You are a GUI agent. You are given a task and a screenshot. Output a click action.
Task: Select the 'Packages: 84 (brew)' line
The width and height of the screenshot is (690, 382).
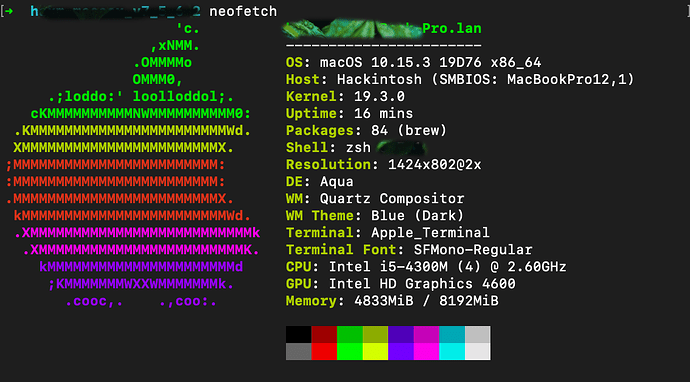click(366, 131)
